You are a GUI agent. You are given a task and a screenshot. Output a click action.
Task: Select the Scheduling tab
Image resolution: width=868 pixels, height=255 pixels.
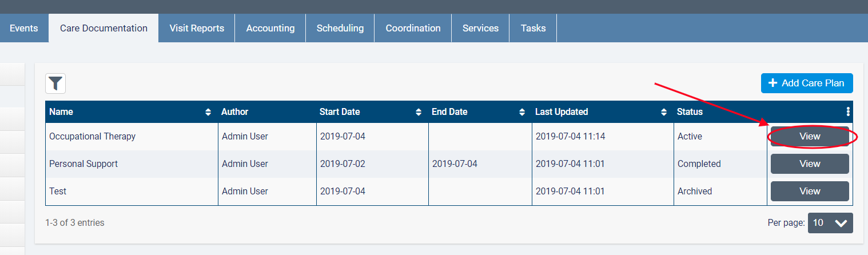pos(340,28)
